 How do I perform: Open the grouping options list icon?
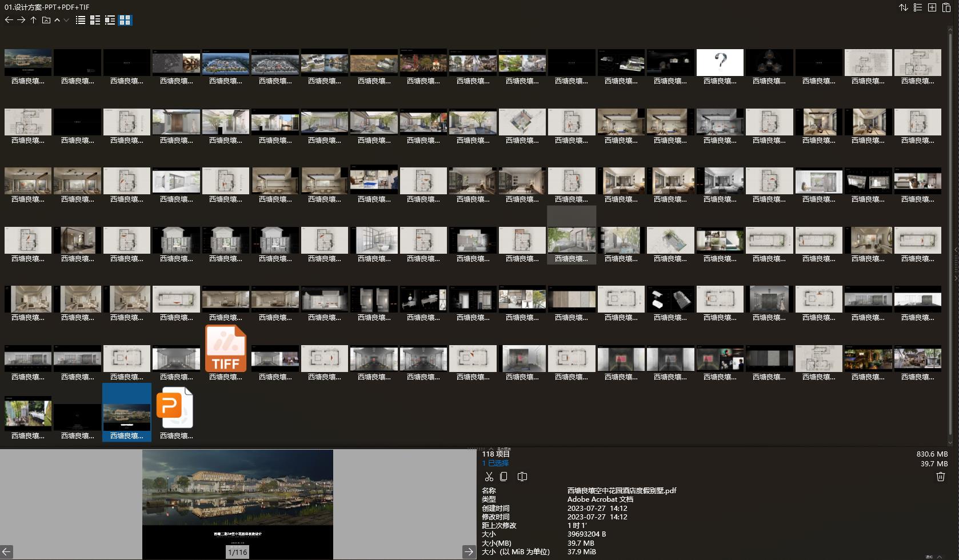click(918, 7)
